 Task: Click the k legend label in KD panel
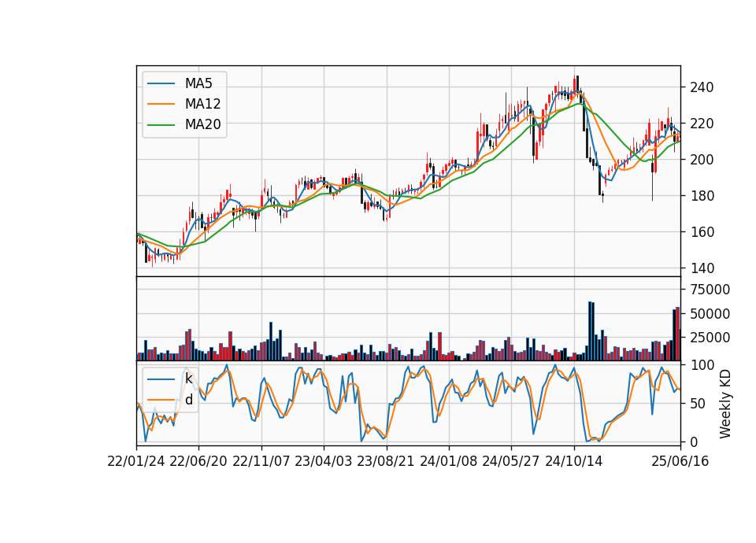(188, 379)
